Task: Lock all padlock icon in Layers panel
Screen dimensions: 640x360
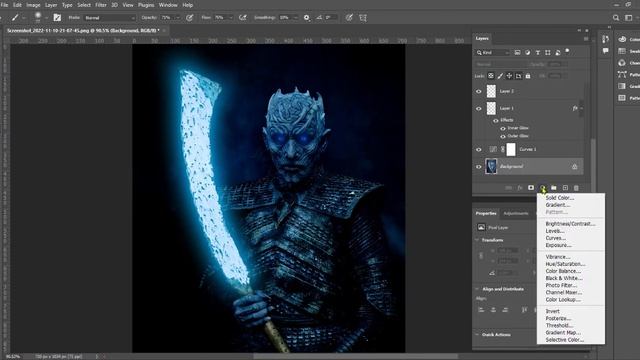Action: point(528,76)
